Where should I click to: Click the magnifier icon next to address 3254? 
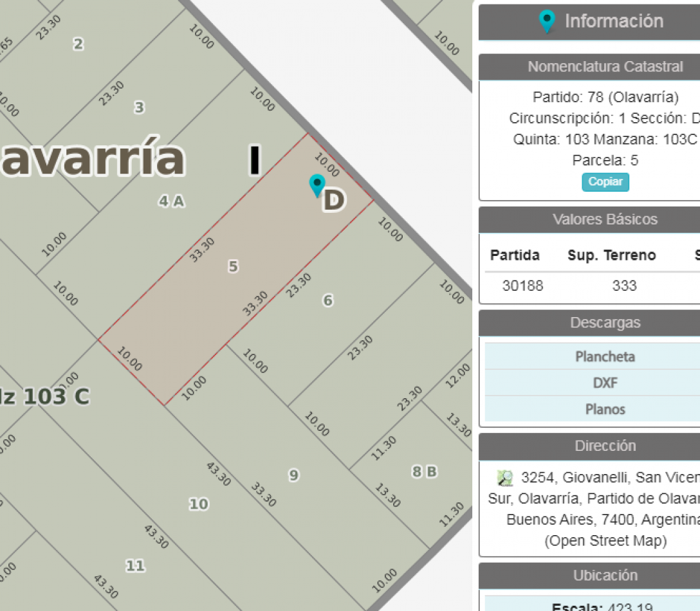[x=506, y=477]
